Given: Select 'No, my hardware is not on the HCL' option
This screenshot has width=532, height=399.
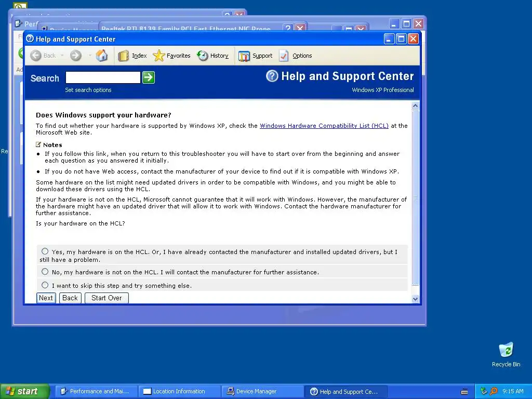Looking at the screenshot, I should click(45, 272).
